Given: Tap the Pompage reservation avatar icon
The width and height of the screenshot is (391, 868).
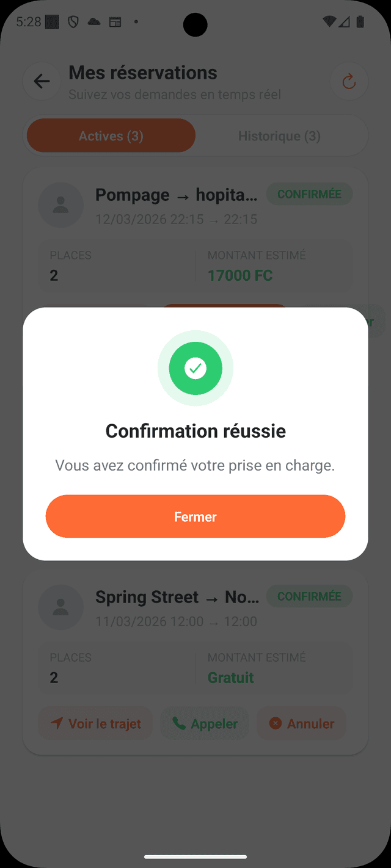Looking at the screenshot, I should point(60,205).
